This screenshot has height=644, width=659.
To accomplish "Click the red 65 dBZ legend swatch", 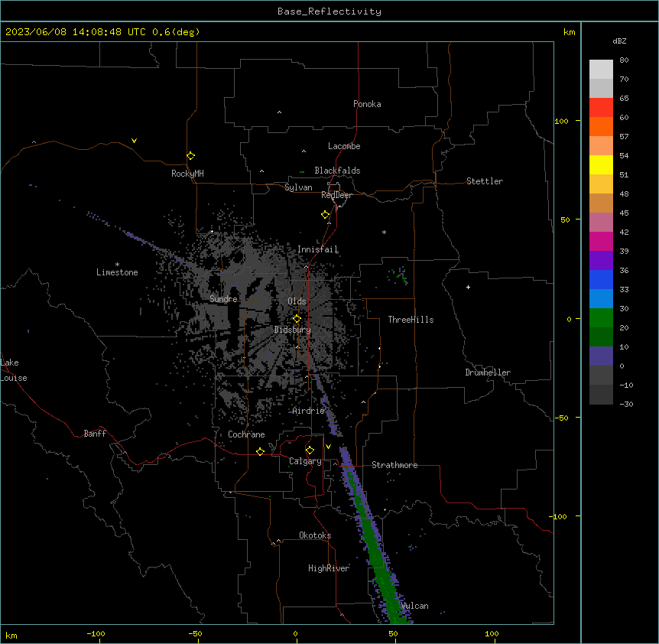I will click(x=601, y=107).
